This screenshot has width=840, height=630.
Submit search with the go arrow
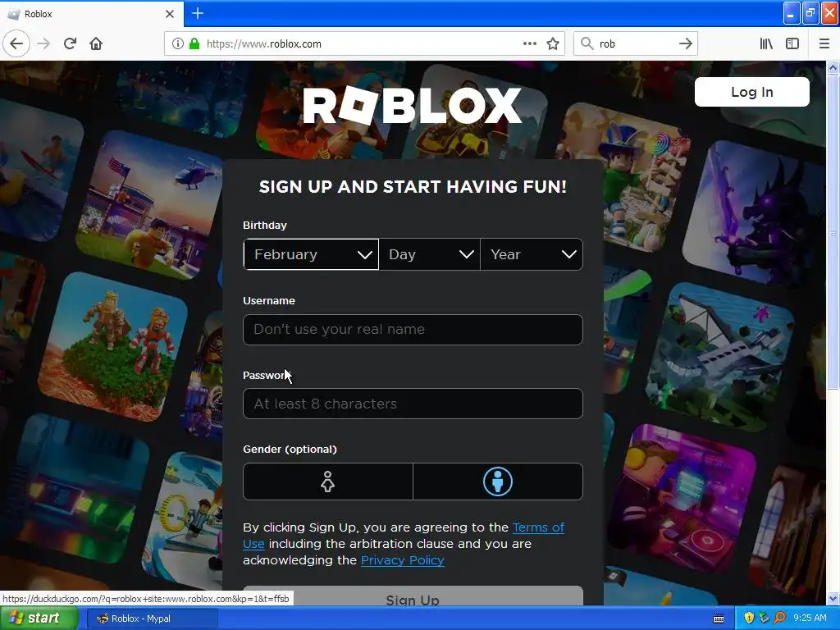click(x=685, y=43)
